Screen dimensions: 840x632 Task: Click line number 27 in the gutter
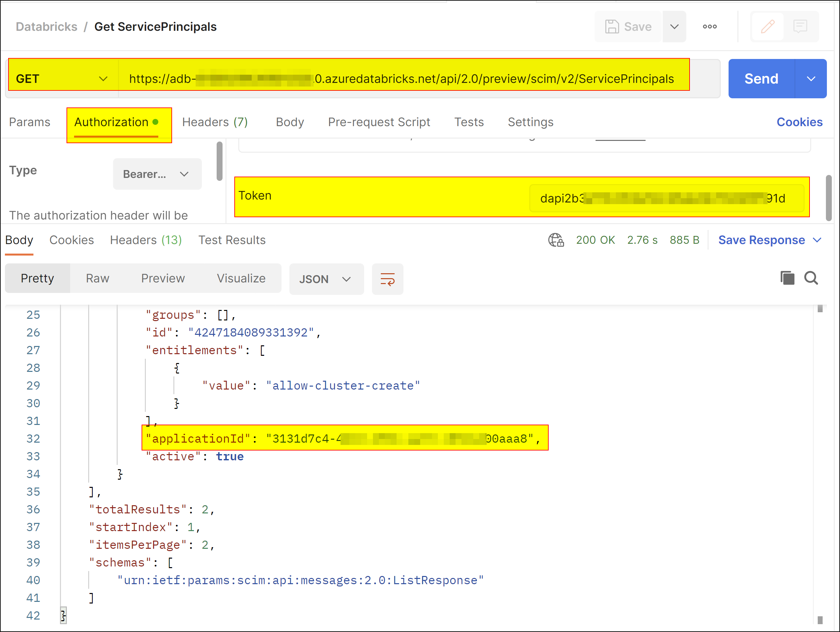pyautogui.click(x=33, y=350)
